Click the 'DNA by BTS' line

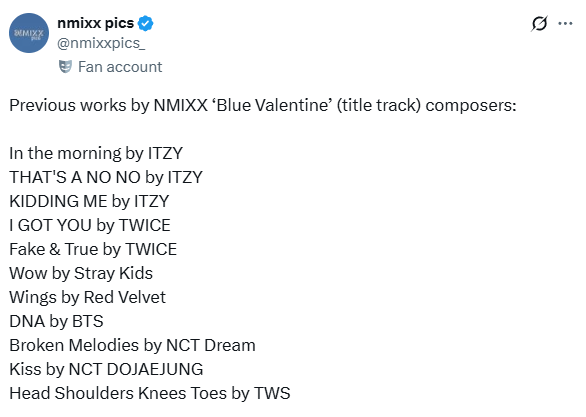coord(56,321)
